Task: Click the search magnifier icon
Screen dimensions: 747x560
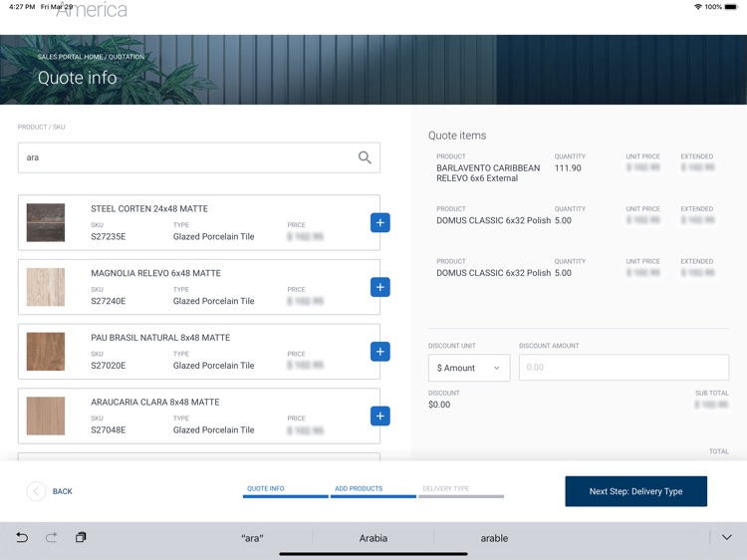Action: coord(365,157)
